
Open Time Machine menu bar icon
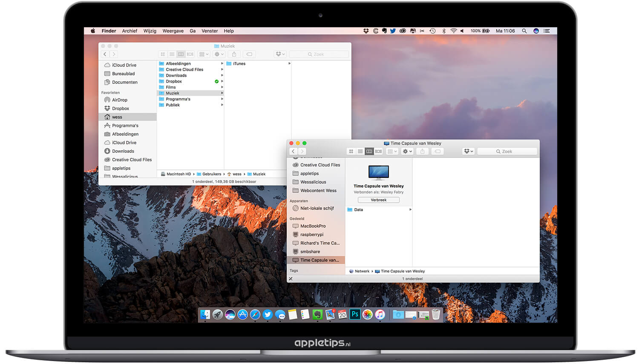tap(432, 31)
